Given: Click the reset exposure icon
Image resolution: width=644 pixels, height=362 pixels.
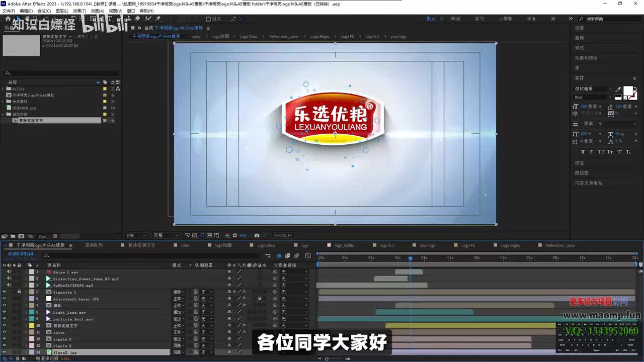Looking at the screenshot, I should click(x=235, y=235).
